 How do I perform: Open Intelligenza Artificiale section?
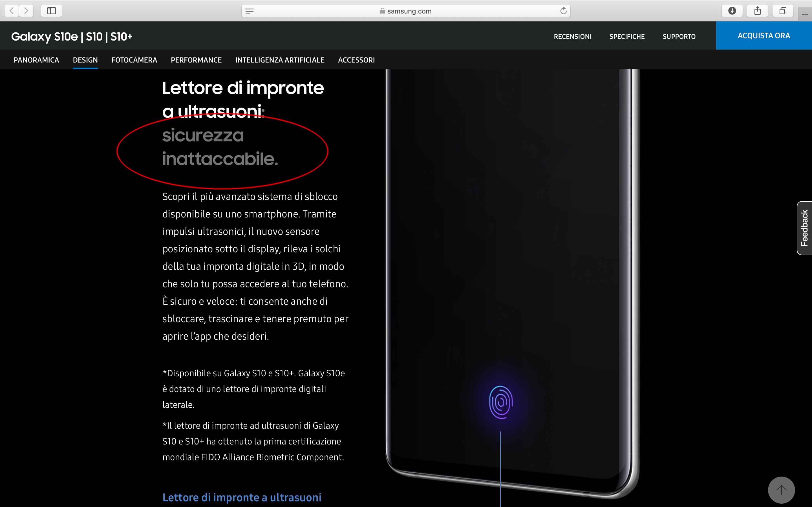(280, 60)
